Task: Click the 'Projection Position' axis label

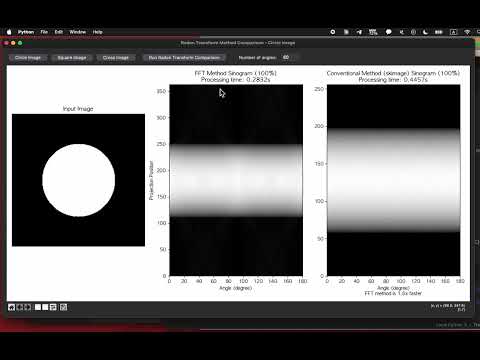Action: (151, 180)
